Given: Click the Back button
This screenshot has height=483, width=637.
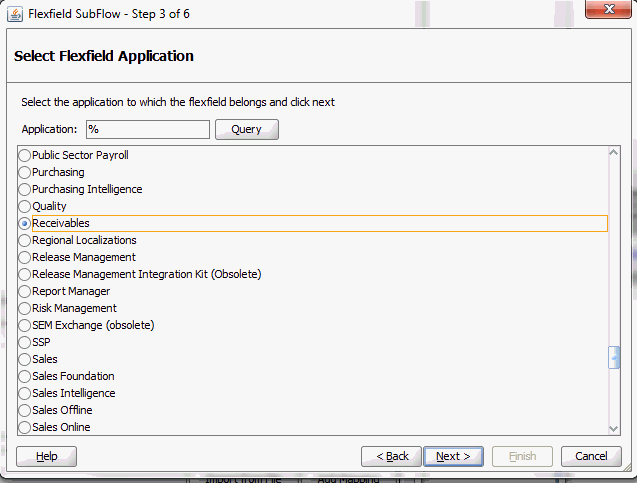Looking at the screenshot, I should pyautogui.click(x=391, y=456).
